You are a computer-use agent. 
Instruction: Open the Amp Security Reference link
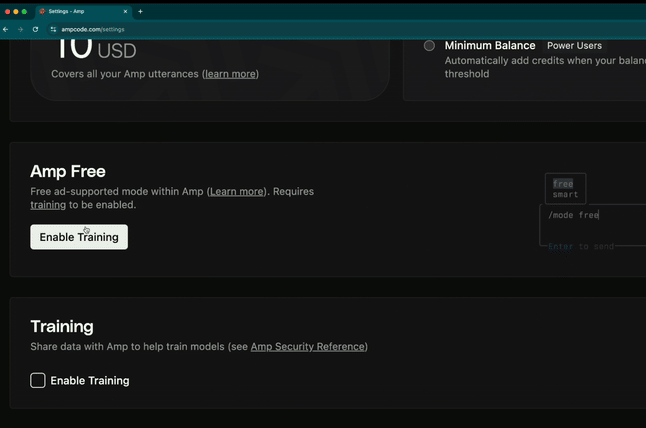coord(308,346)
